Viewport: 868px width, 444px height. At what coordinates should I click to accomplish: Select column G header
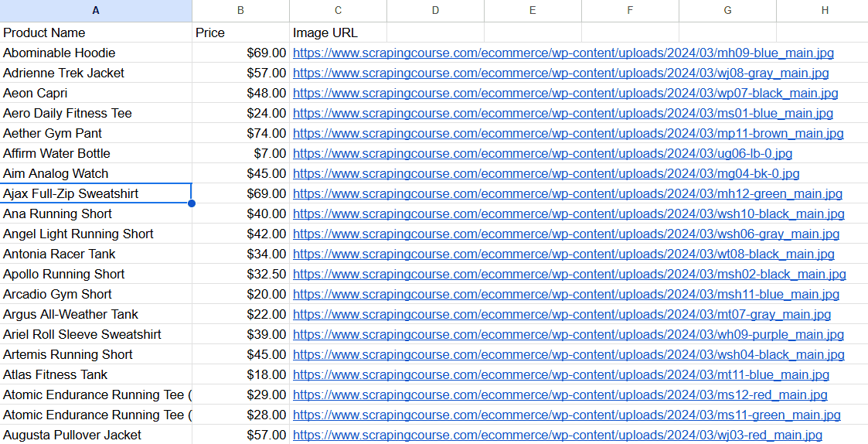[x=727, y=11]
